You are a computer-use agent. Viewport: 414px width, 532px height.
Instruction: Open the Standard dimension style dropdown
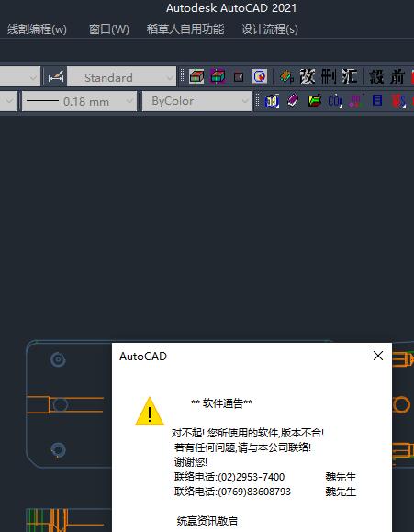point(121,76)
